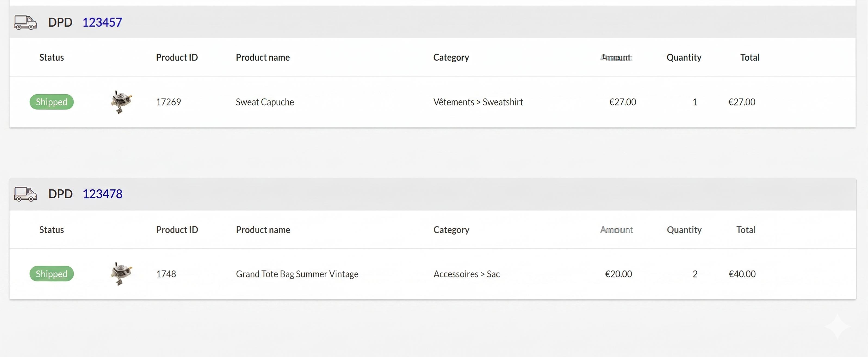
Task: Click the Shipped badge for Sweat Capuche
Action: [x=52, y=102]
